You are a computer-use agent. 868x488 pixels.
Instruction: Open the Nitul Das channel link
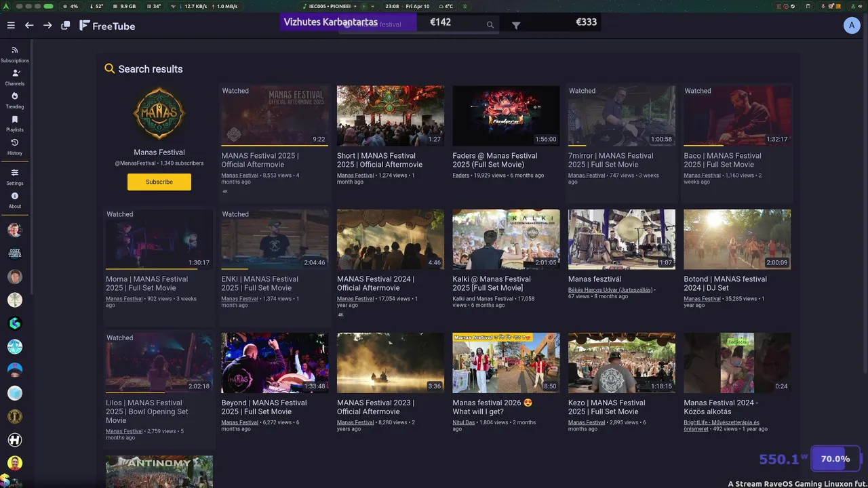click(464, 422)
